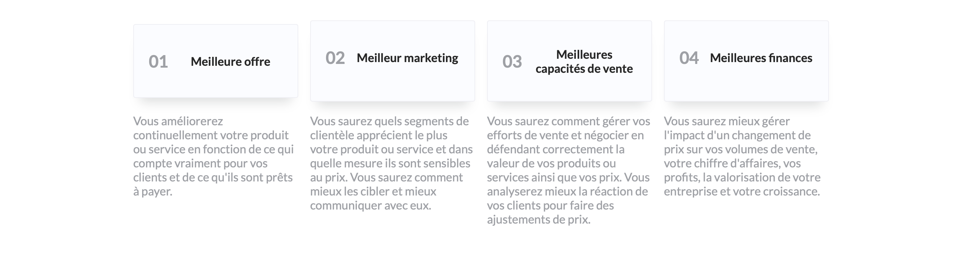Open the 03 Meilleures capacités de vente card
The width and height of the screenshot is (980, 272).
point(569,61)
